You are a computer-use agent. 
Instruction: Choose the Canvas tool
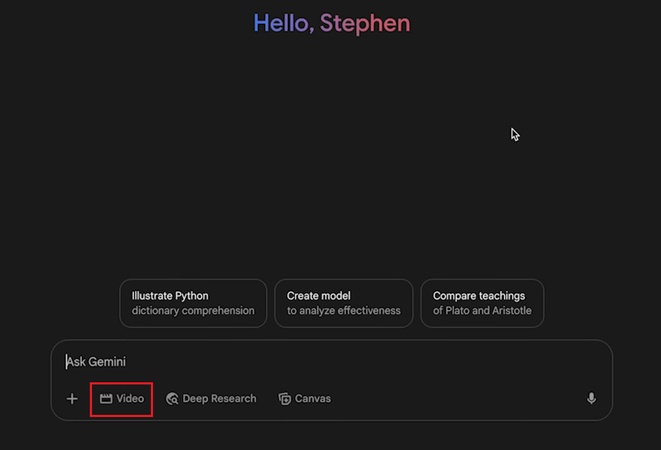(304, 399)
